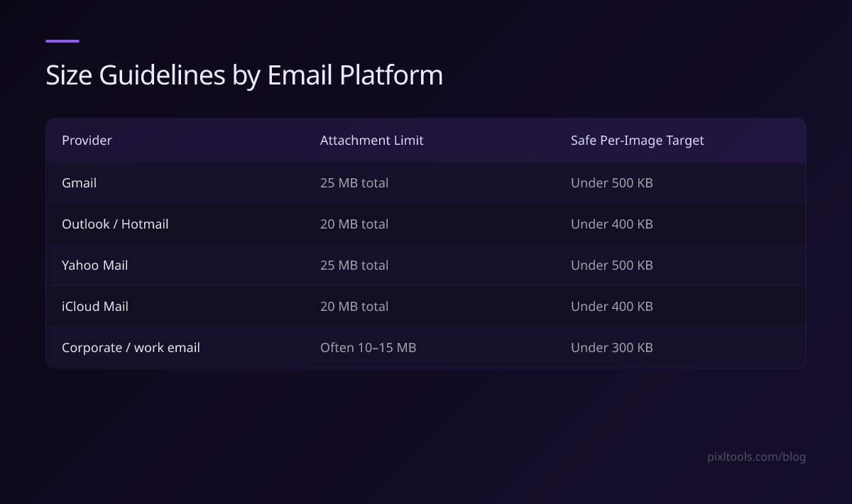Click the "Size Guidelines by Email Platform" heading
The image size is (852, 504).
[x=244, y=75]
